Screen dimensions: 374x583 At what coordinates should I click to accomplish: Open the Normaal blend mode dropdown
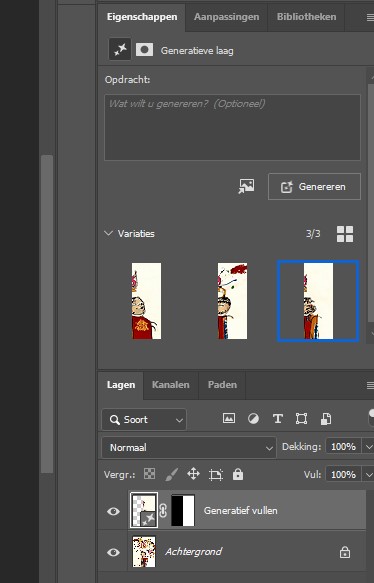pyautogui.click(x=189, y=447)
